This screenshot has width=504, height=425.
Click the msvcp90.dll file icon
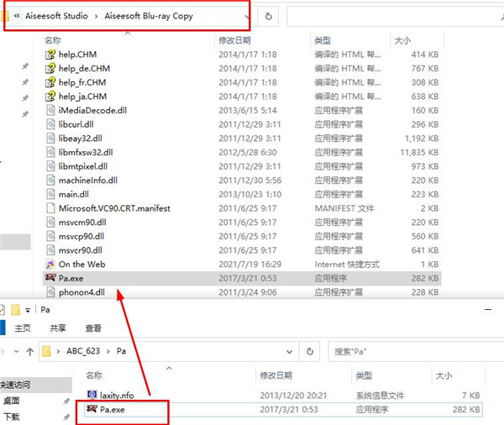click(x=50, y=236)
